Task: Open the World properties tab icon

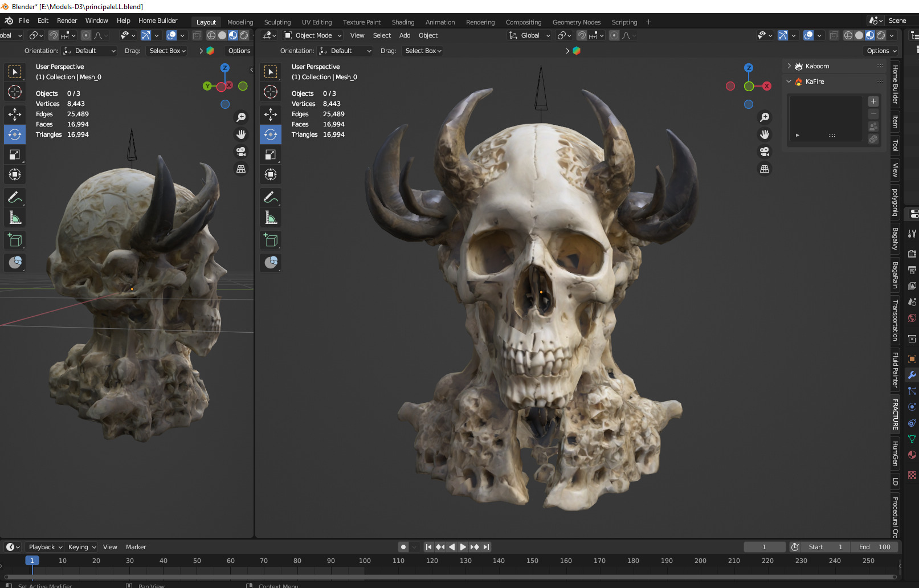Action: pyautogui.click(x=912, y=318)
